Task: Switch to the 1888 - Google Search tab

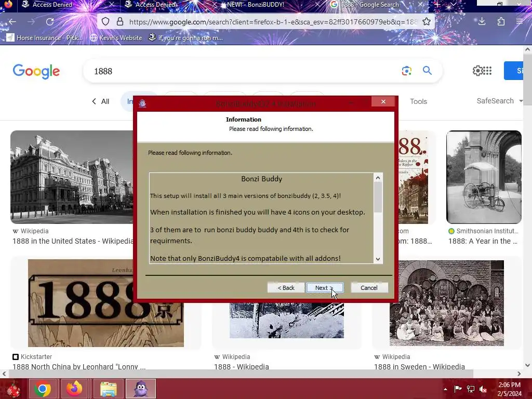Action: [x=370, y=5]
